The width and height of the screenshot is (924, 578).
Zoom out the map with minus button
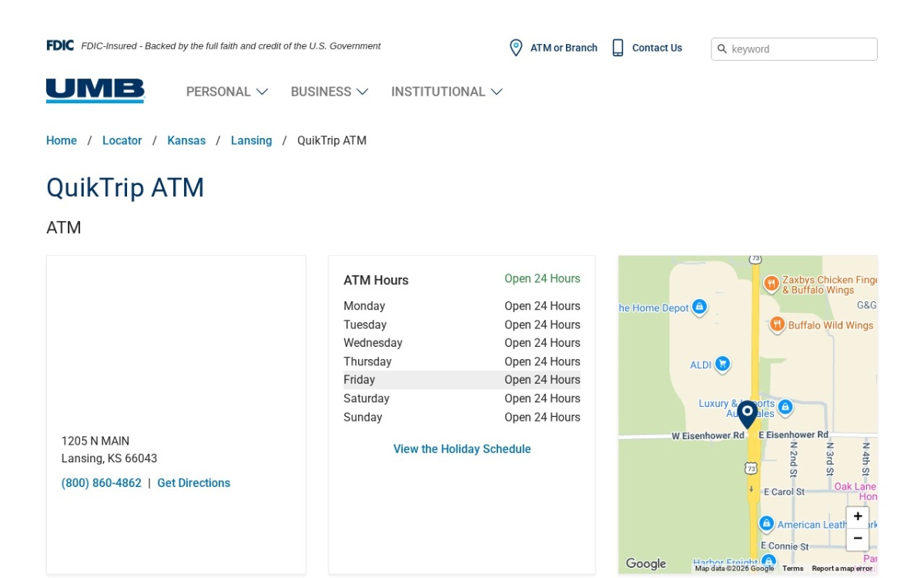point(858,539)
